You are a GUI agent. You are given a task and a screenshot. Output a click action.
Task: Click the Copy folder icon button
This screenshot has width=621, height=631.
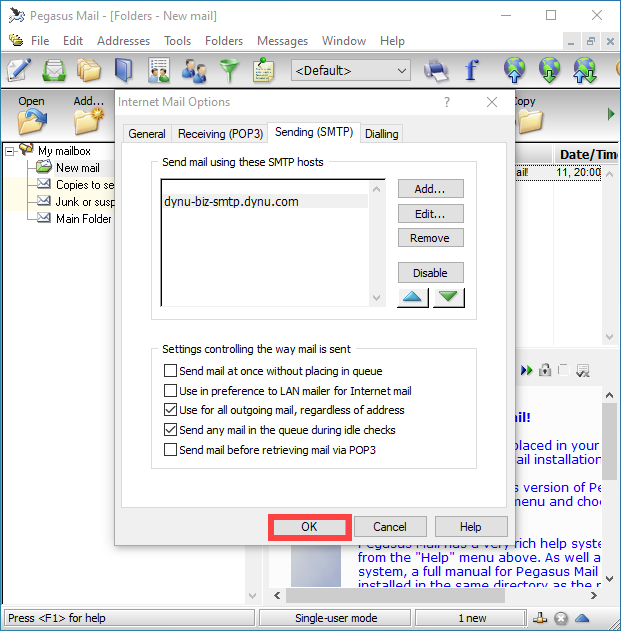[529, 115]
